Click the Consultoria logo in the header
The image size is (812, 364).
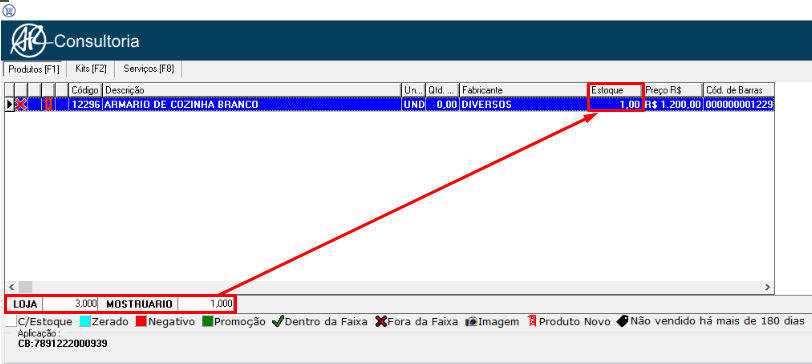coord(75,41)
